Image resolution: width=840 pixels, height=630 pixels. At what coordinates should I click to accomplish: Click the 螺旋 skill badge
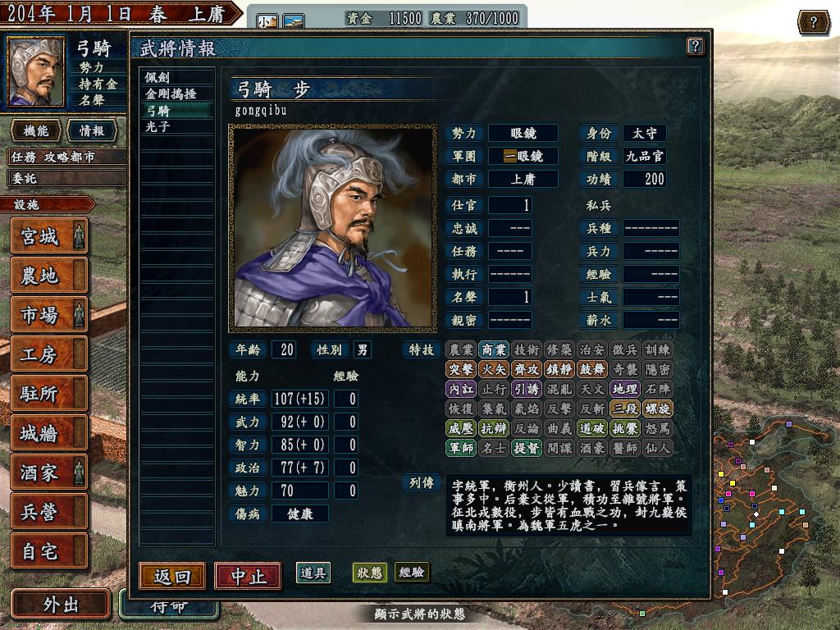click(x=657, y=409)
